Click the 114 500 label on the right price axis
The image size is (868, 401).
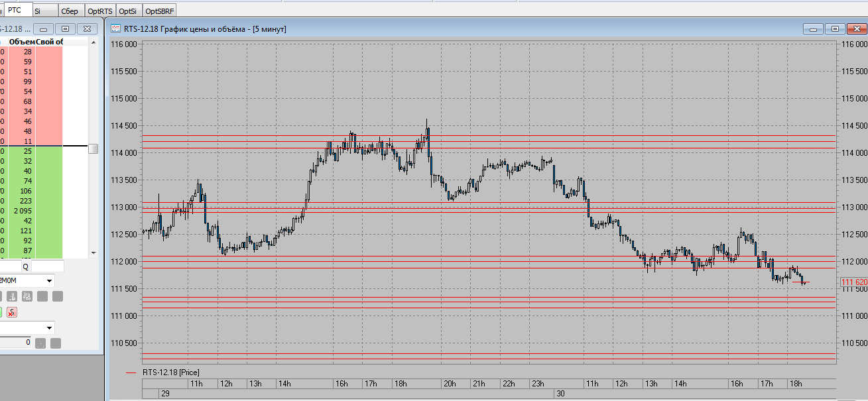pos(853,126)
